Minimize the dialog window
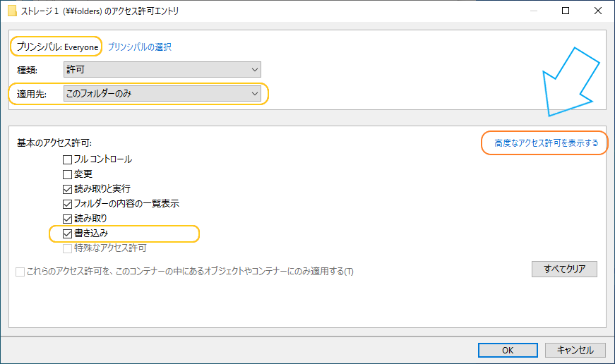 point(534,11)
